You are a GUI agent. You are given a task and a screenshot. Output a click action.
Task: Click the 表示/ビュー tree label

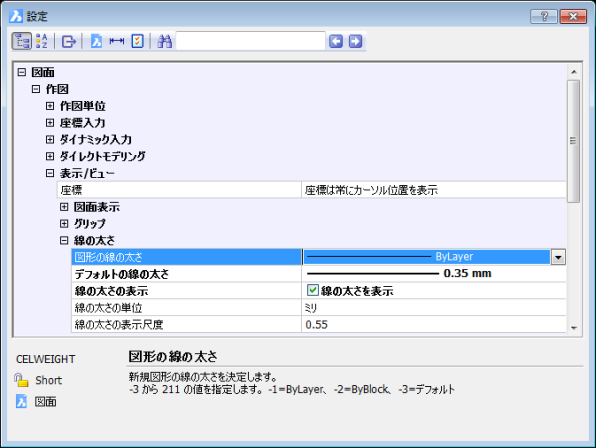tap(87, 173)
